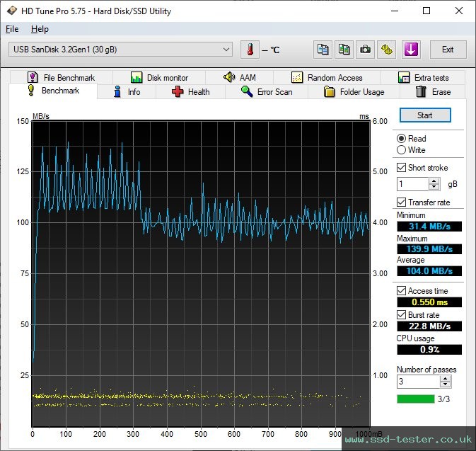This screenshot has height=451, width=476.
Task: Click the 0.550 ms access time value
Action: click(429, 302)
